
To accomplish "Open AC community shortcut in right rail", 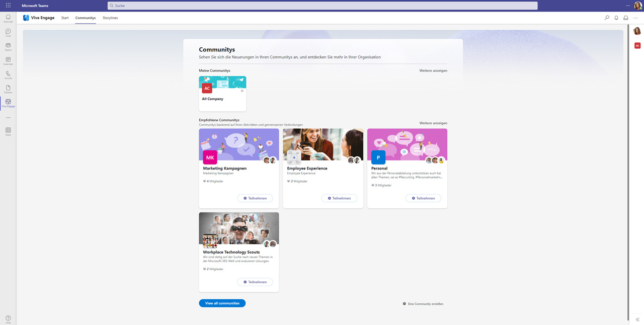I will [637, 45].
